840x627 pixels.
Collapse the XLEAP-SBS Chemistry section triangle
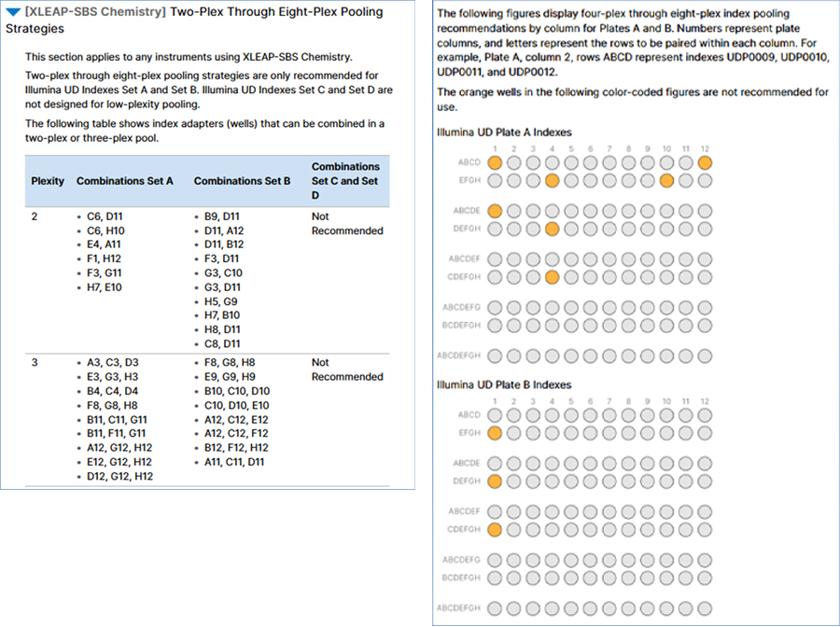pyautogui.click(x=14, y=13)
